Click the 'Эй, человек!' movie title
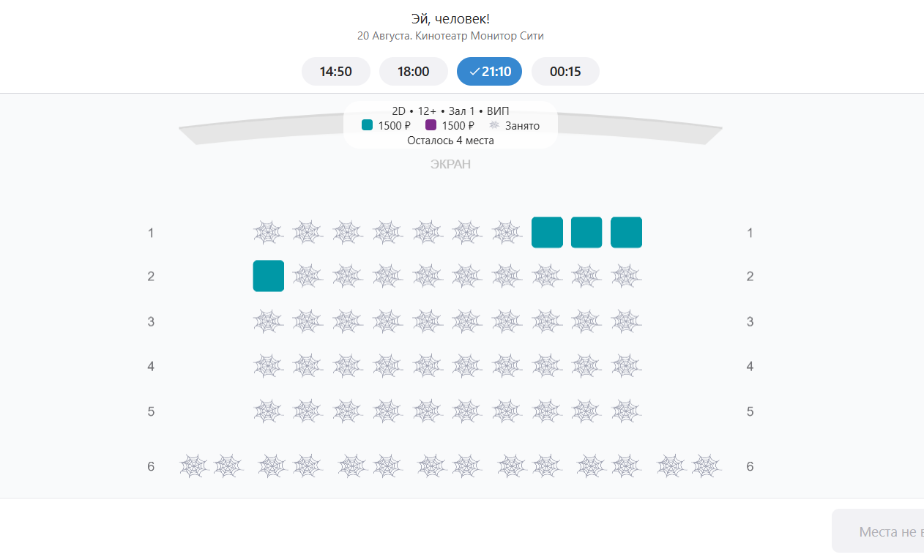This screenshot has height=560, width=924. [450, 19]
